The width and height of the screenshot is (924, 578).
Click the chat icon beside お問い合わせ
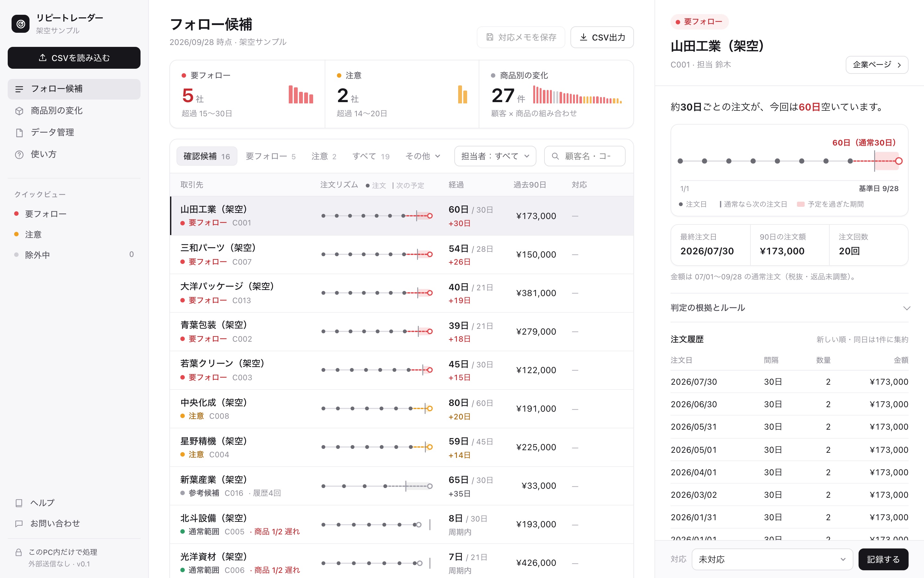pyautogui.click(x=19, y=524)
